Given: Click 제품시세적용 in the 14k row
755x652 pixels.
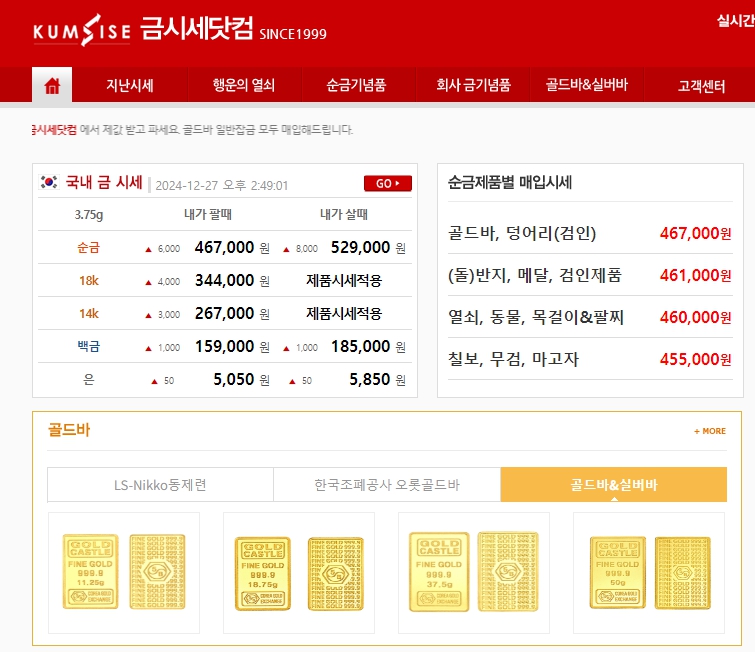Looking at the screenshot, I should tap(344, 314).
